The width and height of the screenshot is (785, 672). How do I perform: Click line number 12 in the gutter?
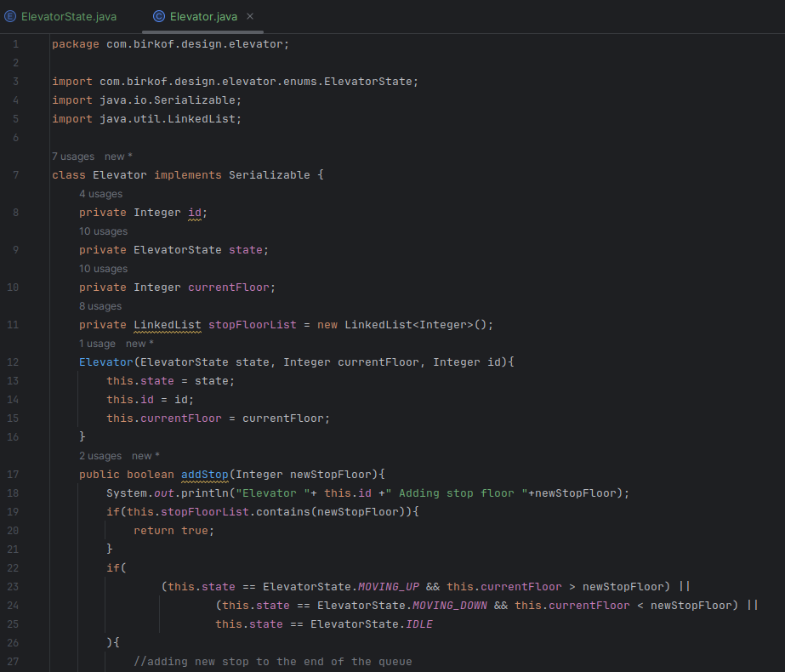pyautogui.click(x=13, y=362)
